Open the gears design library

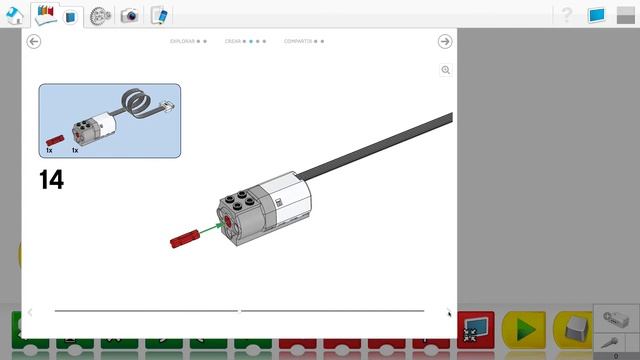point(100,16)
